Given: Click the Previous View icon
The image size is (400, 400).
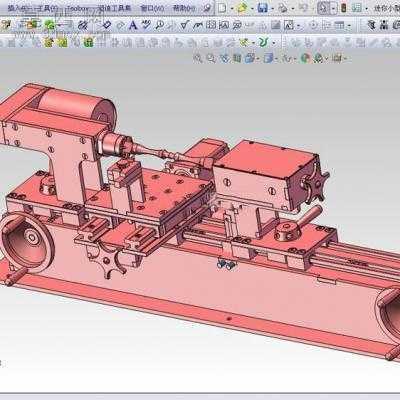Looking at the screenshot, I should [x=224, y=58].
